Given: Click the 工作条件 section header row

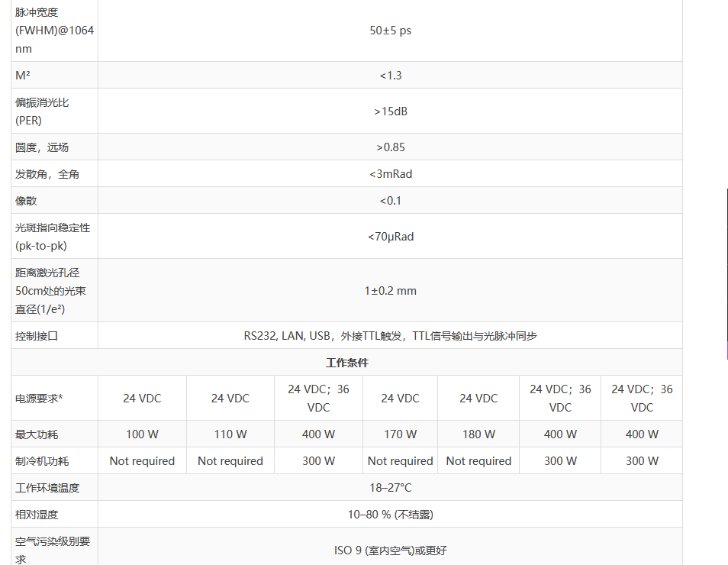Looking at the screenshot, I should [346, 363].
